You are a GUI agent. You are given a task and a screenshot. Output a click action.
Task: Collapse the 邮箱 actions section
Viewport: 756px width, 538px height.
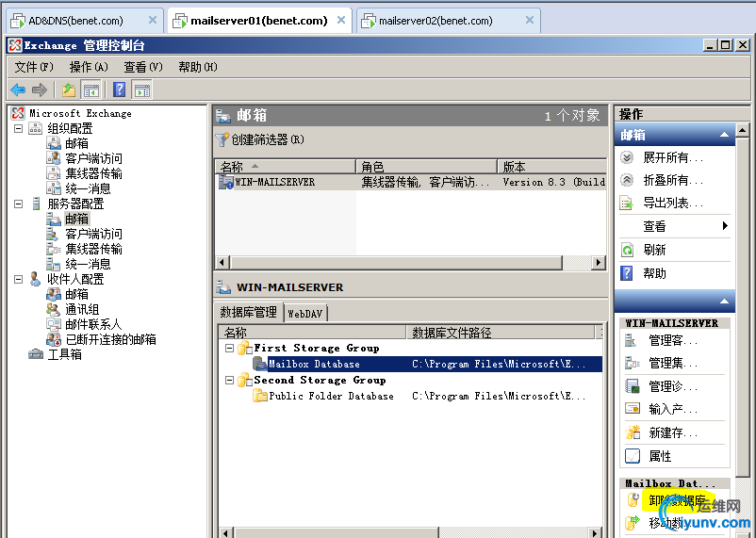pyautogui.click(x=724, y=135)
